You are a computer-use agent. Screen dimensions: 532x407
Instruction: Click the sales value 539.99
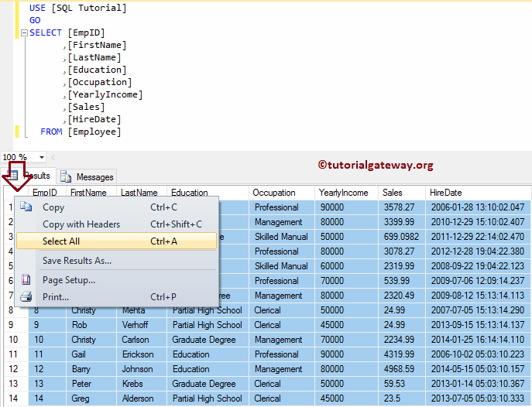coord(402,281)
